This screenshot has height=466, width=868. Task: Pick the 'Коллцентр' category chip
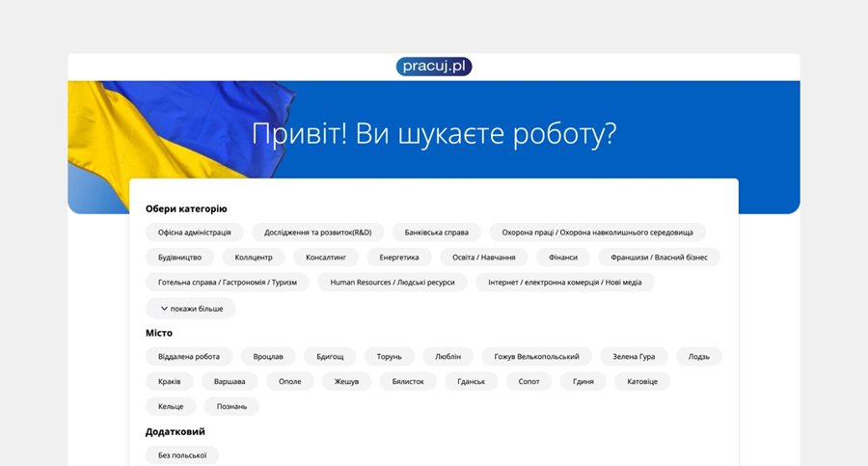click(x=255, y=258)
